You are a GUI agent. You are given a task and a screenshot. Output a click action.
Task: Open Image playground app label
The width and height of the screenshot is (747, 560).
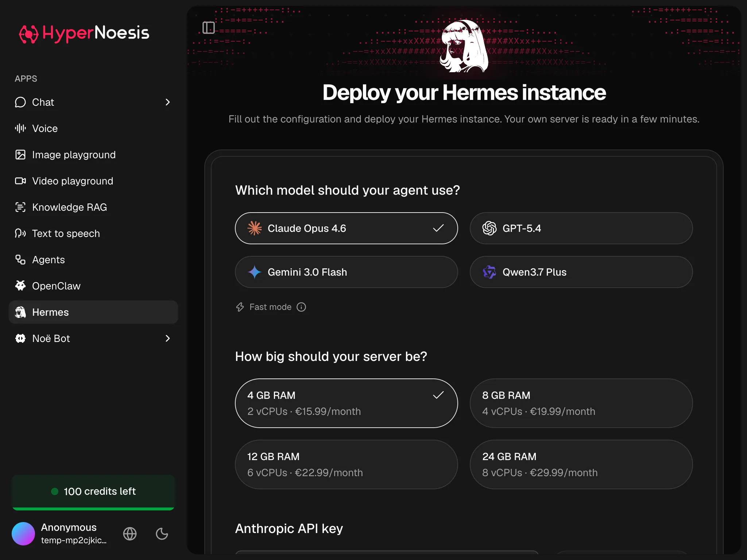[74, 155]
